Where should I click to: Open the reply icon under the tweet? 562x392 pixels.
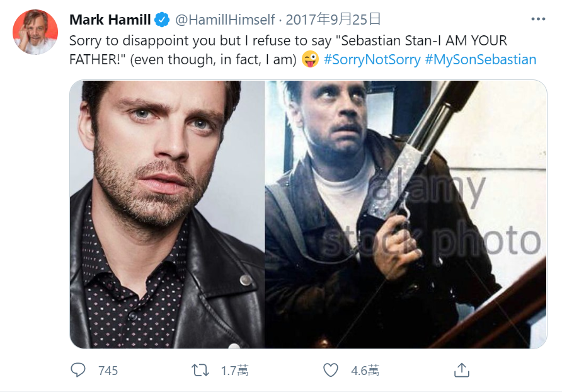(78, 370)
